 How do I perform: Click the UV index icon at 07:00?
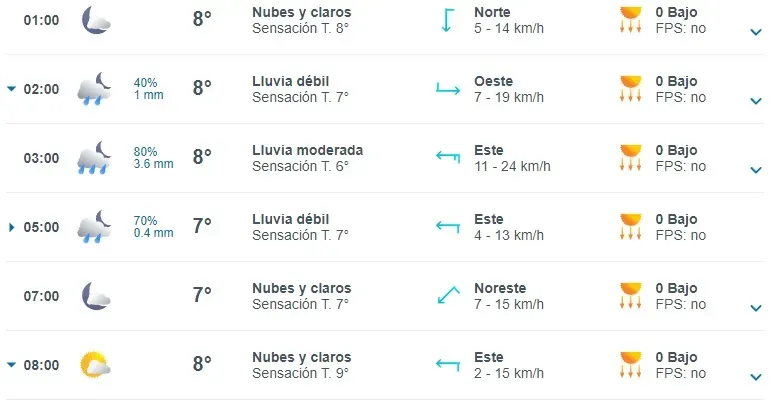[x=630, y=296]
